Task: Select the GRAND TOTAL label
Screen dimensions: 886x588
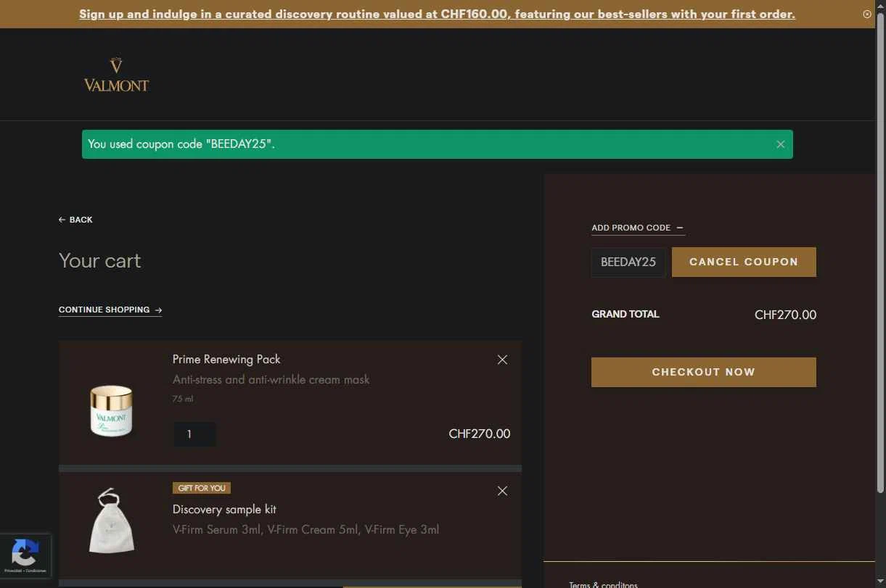Action: tap(625, 314)
